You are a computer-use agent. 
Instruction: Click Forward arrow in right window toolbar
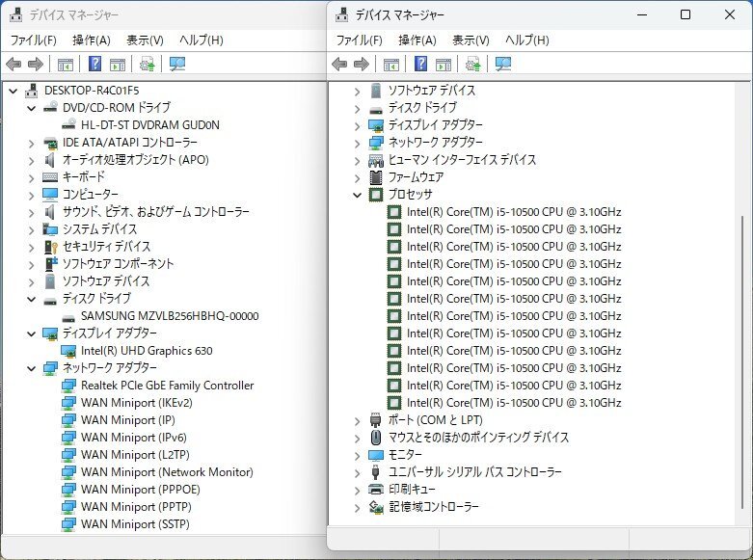tap(362, 64)
